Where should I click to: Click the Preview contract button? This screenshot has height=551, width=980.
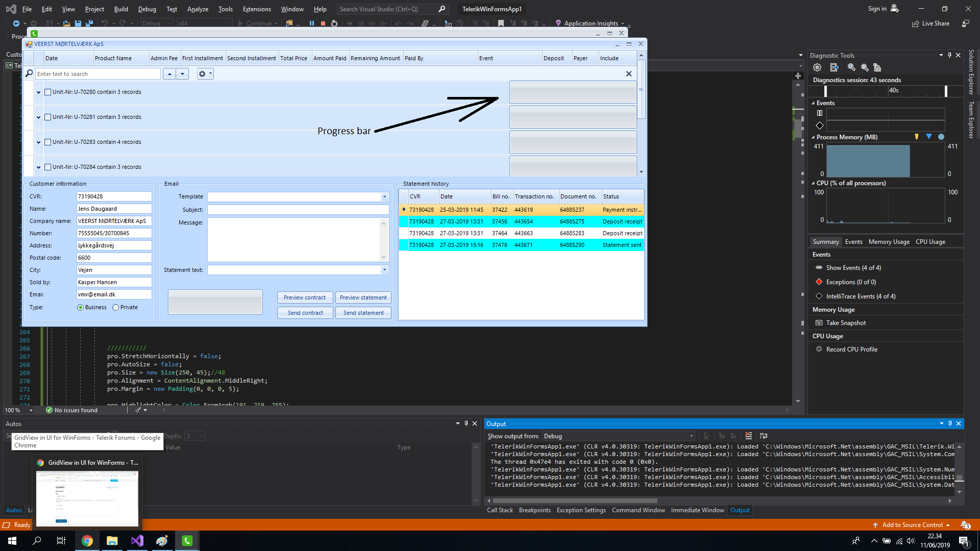pyautogui.click(x=305, y=297)
